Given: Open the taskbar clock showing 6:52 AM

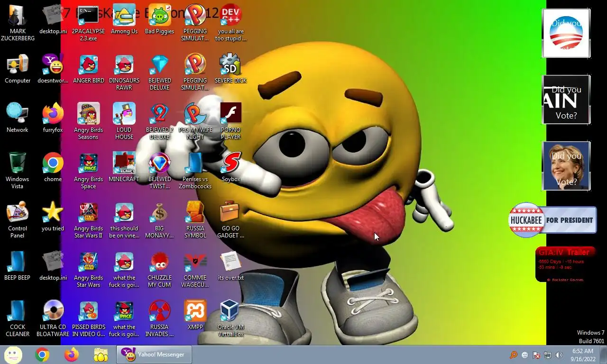Looking at the screenshot, I should coord(583,355).
